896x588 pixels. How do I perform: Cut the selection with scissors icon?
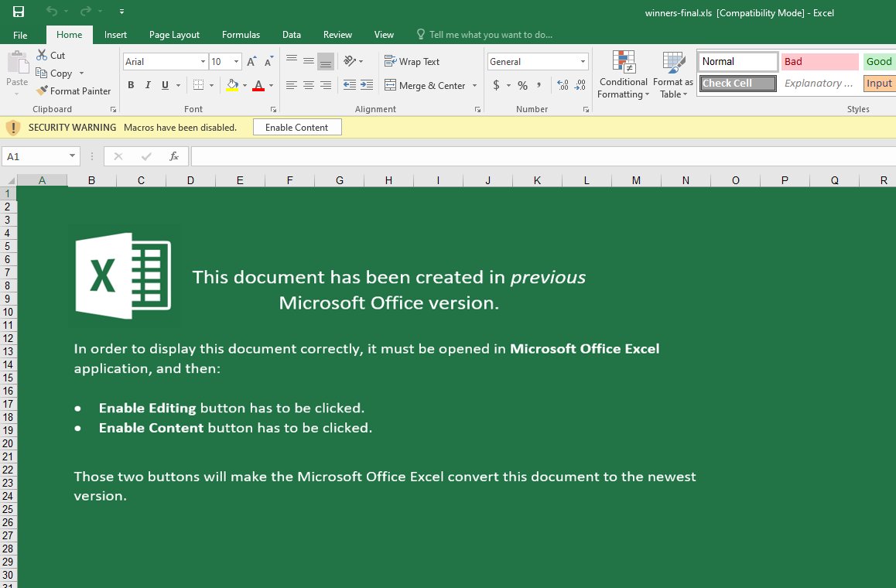coord(42,55)
